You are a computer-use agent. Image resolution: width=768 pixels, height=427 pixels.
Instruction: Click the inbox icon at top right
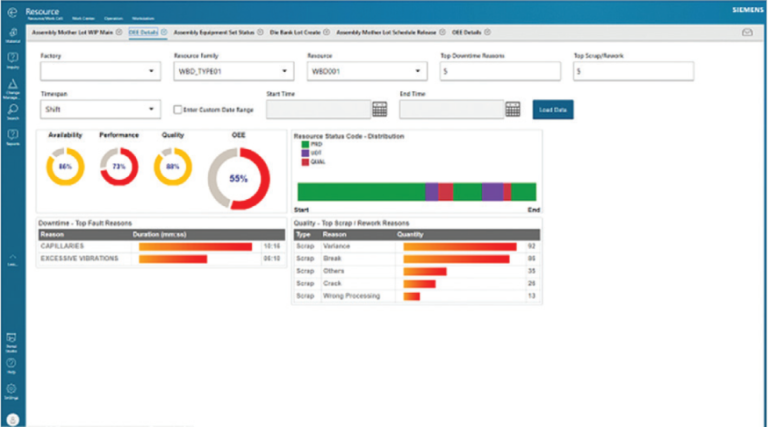pos(746,32)
